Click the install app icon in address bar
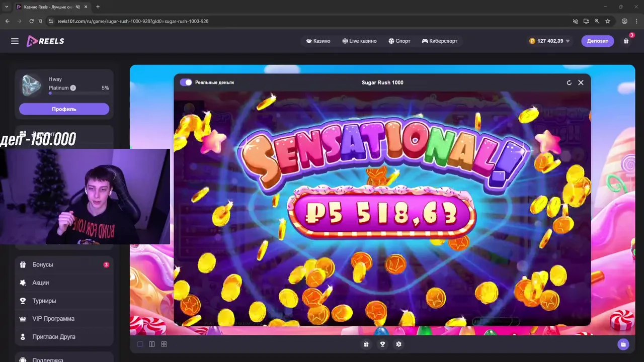Image resolution: width=644 pixels, height=362 pixels. point(586,21)
